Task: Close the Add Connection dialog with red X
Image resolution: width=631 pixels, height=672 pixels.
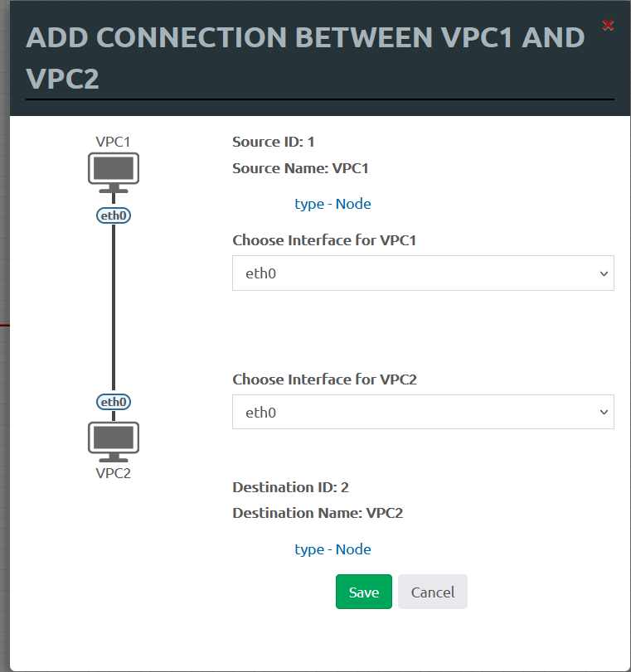Action: 608,25
